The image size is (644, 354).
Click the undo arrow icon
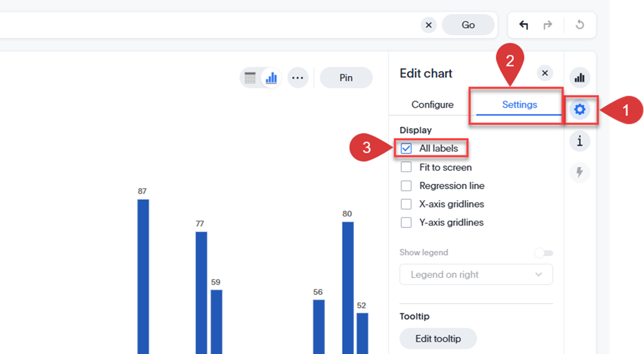coord(524,25)
